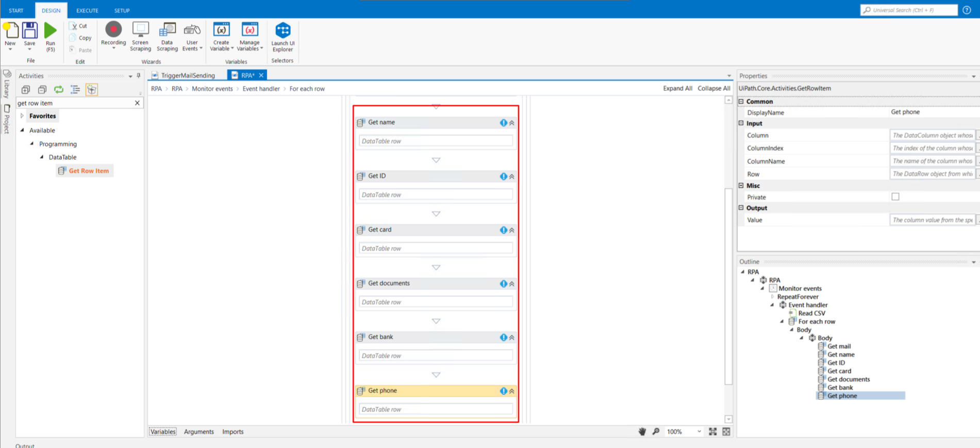Viewport: 980px width, 448px height.
Task: Cut the selected activity
Action: [x=79, y=26]
